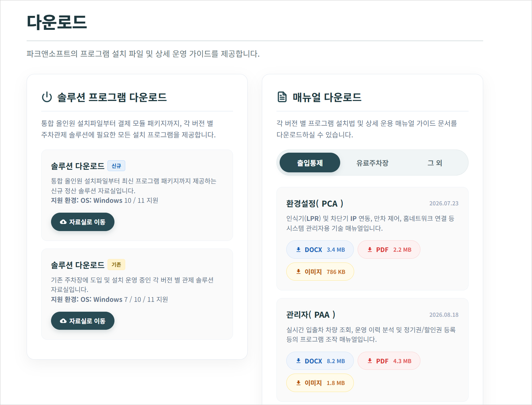Go to 자료실 for the 신규 solution
Image resolution: width=532 pixels, height=405 pixels.
pos(83,222)
